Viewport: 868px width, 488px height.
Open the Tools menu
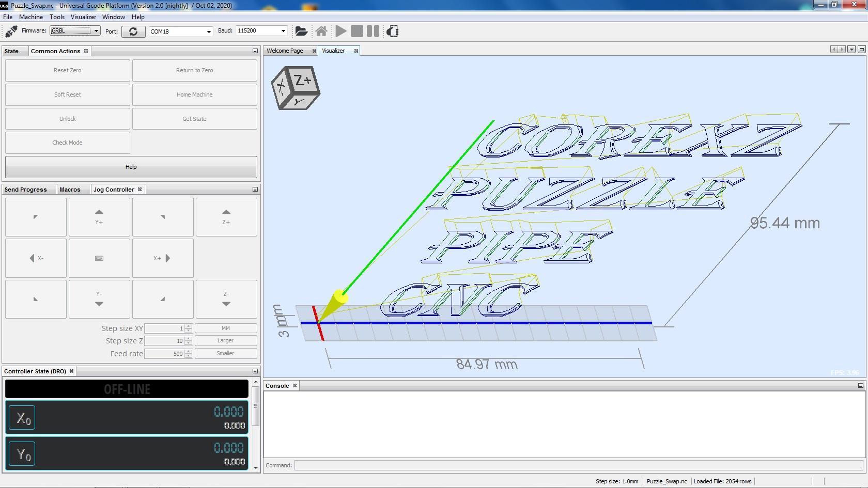(x=57, y=17)
